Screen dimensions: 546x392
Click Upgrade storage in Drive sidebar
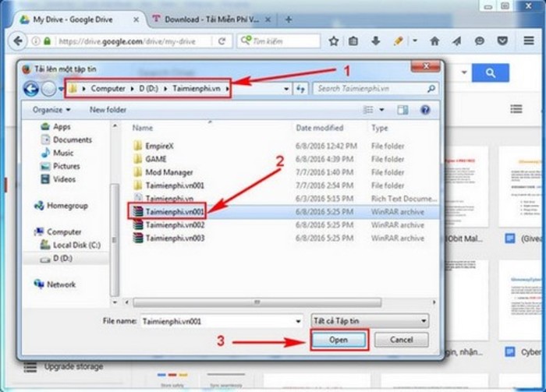[73, 366]
